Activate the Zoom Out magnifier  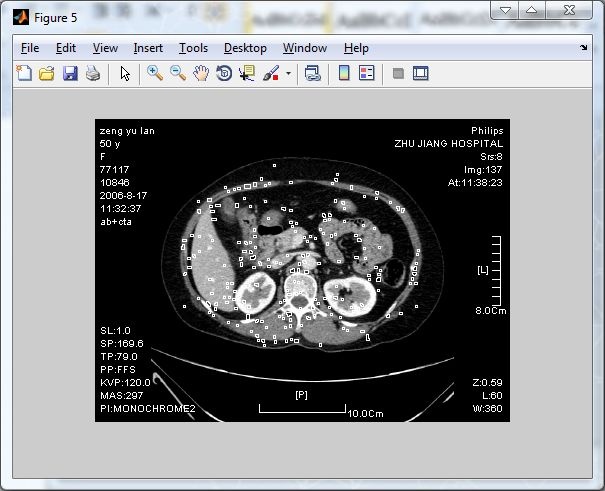[x=178, y=73]
